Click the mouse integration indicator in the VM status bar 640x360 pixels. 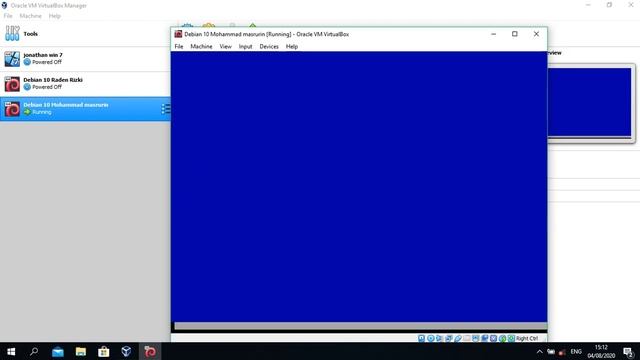coord(502,338)
